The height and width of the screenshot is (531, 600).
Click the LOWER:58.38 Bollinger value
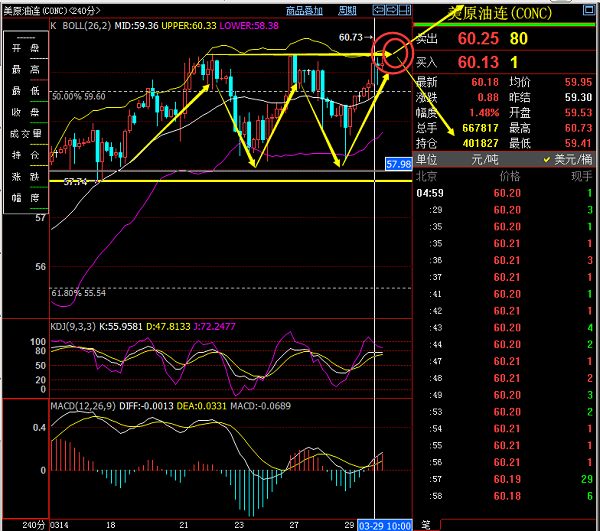coord(249,26)
